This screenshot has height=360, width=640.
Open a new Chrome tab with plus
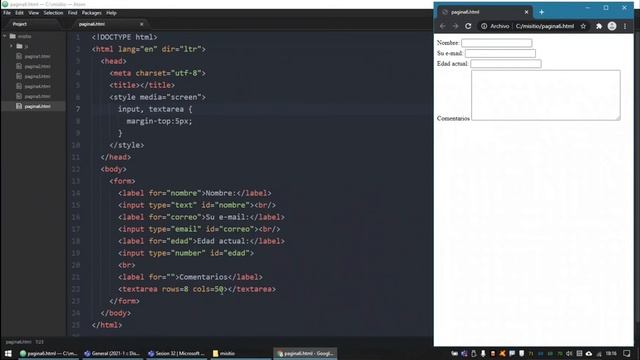tap(541, 12)
